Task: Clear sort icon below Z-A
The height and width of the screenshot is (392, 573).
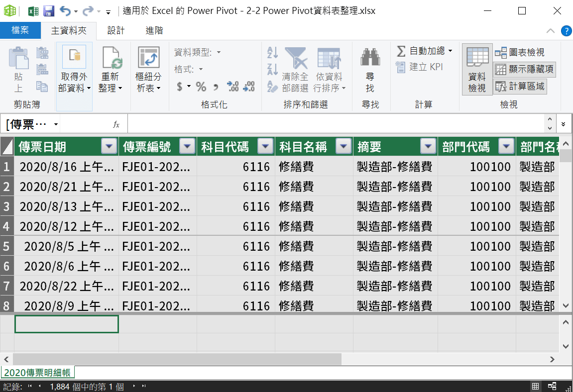Action: [273, 86]
